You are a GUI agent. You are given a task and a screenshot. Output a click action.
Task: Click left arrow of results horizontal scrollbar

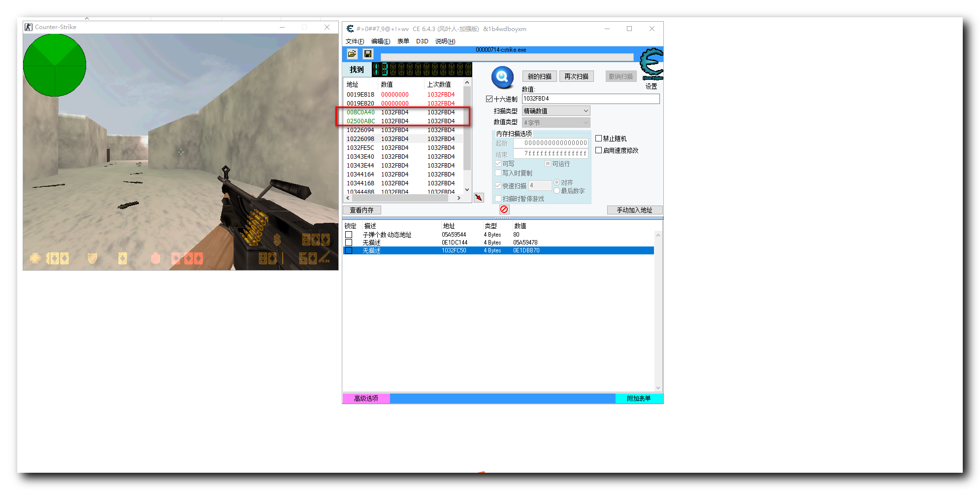[348, 198]
